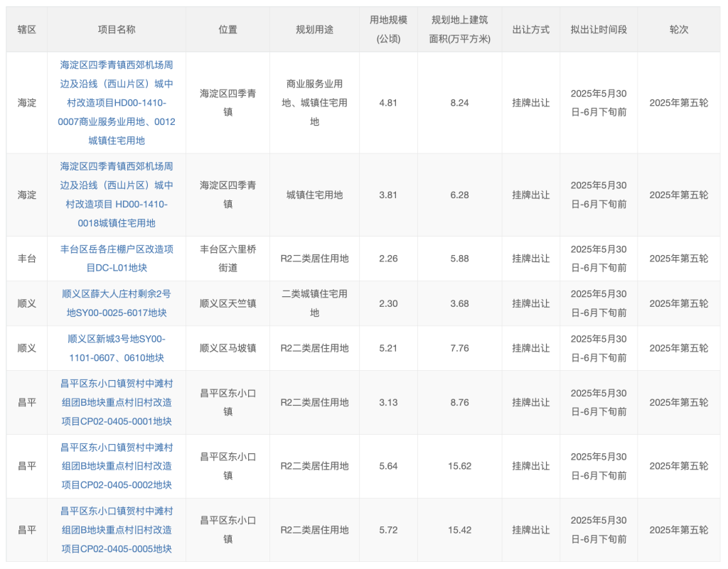The image size is (728, 569).
Task: Select the 规划地上建筑面积 column header
Action: click(459, 30)
